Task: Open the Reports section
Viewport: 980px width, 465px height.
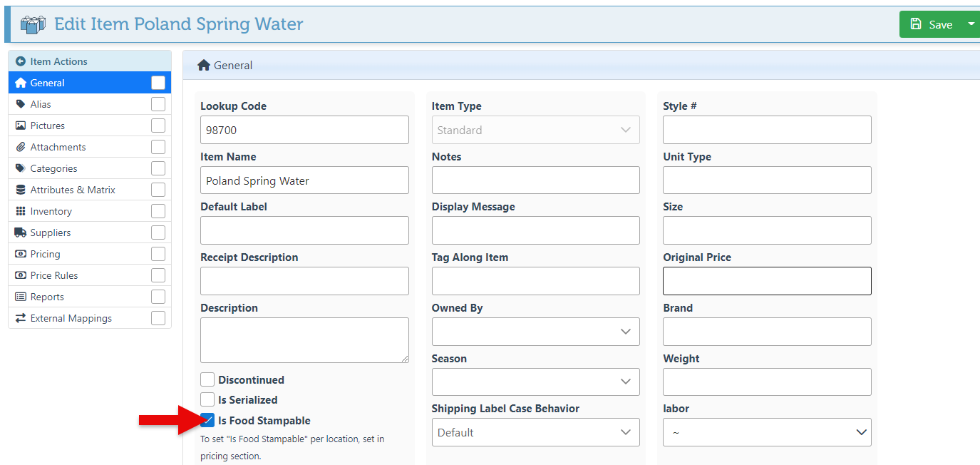Action: pos(47,297)
